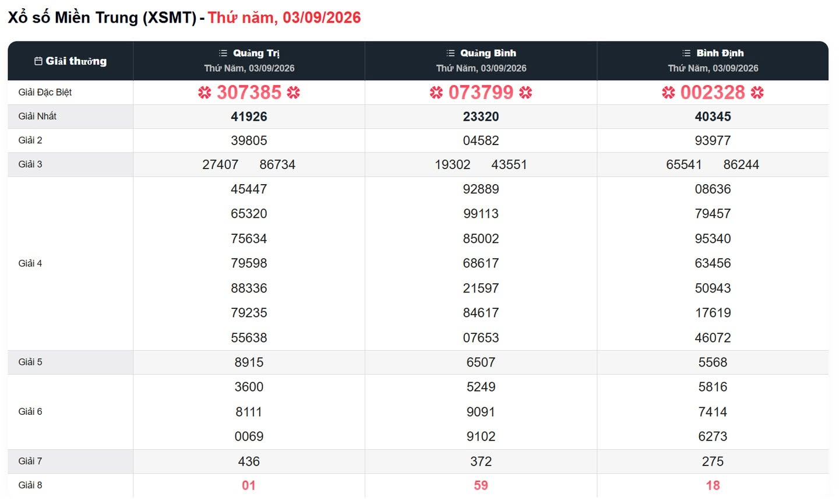Click Giải 4 number 45447
839x504 pixels.
coord(249,189)
